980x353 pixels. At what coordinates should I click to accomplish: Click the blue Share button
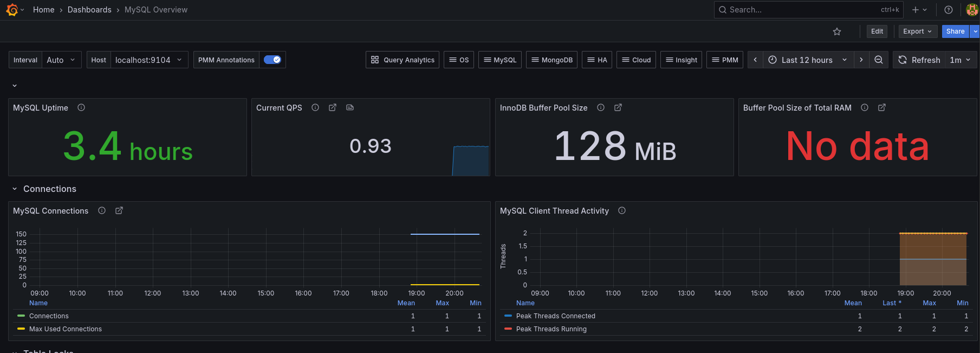click(x=956, y=31)
